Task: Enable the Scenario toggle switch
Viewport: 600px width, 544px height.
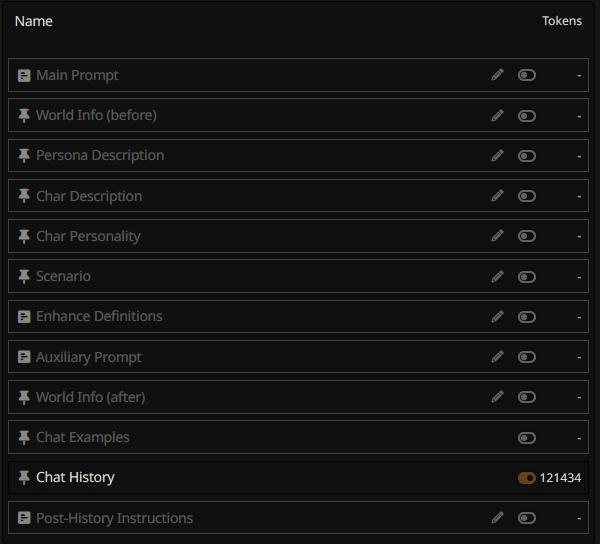Action: (x=527, y=276)
